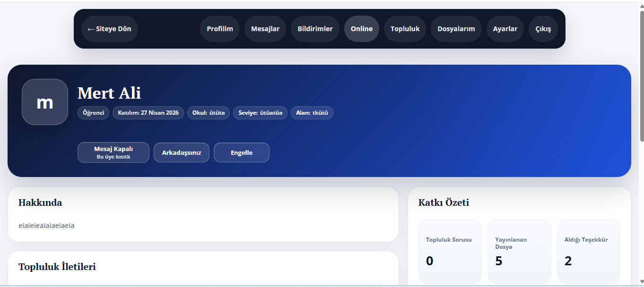This screenshot has height=287, width=644.
Task: Click the Öğrenci badge
Action: [94, 113]
